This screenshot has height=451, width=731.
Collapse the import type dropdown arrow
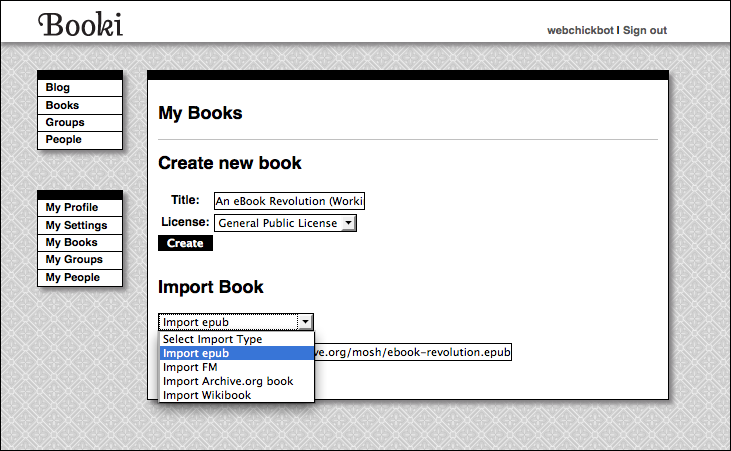[306, 322]
